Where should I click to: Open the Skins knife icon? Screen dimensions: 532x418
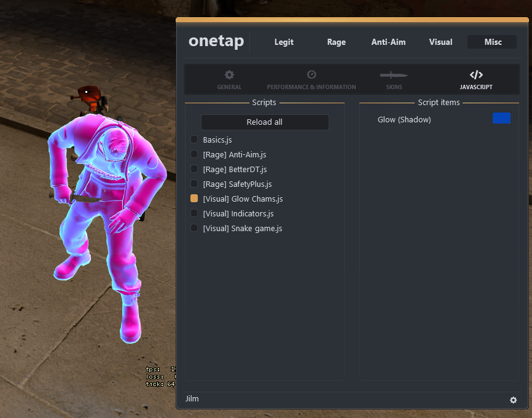[394, 75]
